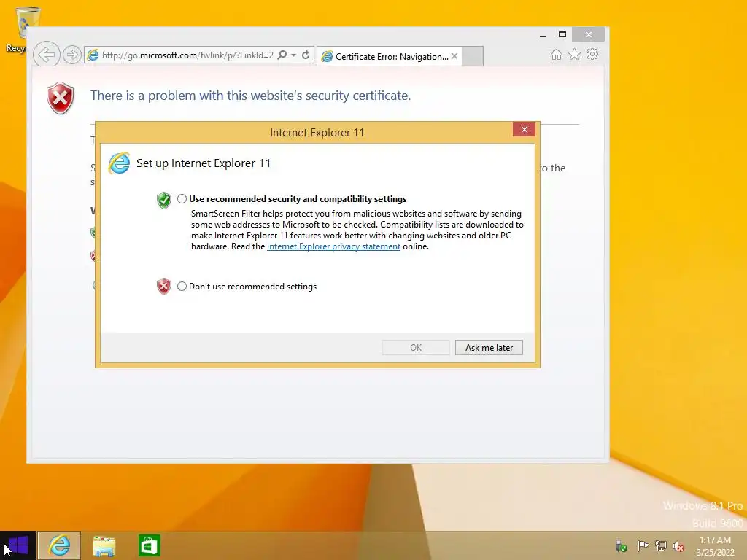This screenshot has height=560, width=747.
Task: Click the Home icon in IE toolbar
Action: [557, 55]
